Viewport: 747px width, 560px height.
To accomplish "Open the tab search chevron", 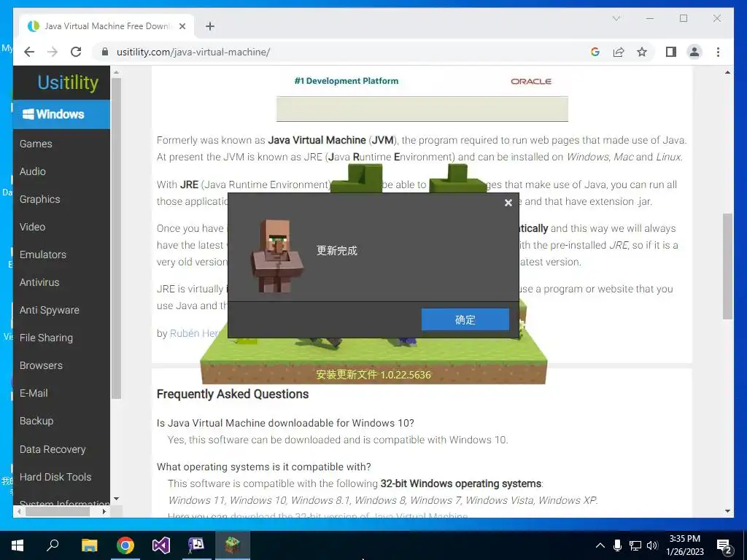I will point(616,18).
